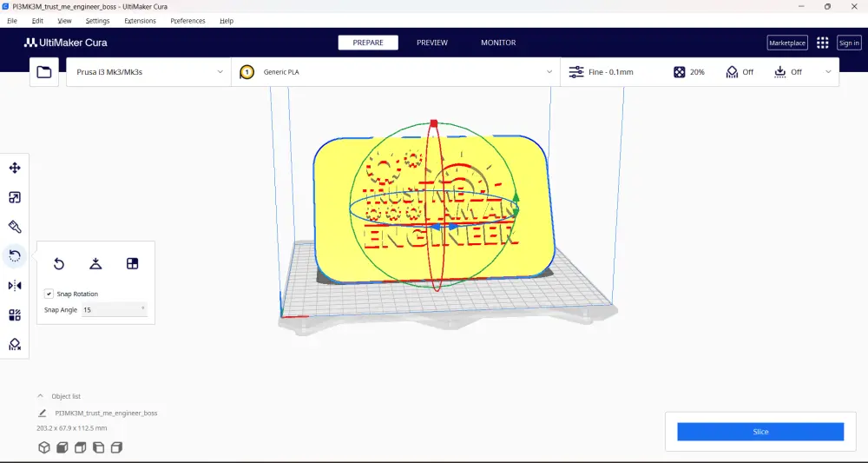The height and width of the screenshot is (463, 868).
Task: Switch to left side view cube
Action: click(x=99, y=447)
